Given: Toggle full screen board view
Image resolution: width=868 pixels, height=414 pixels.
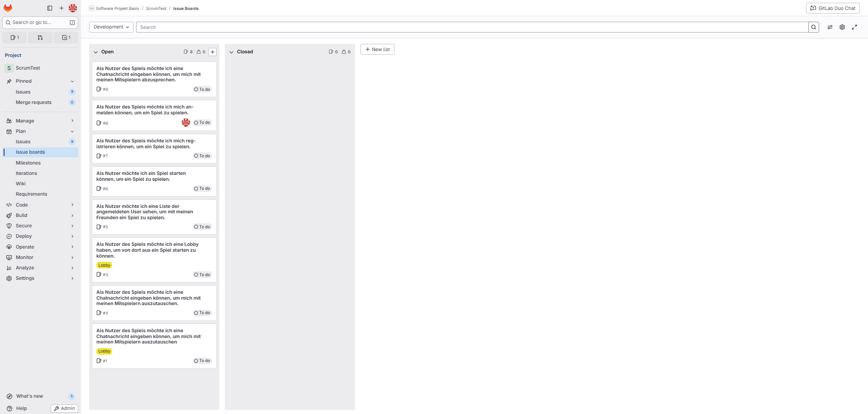Looking at the screenshot, I should click(854, 27).
